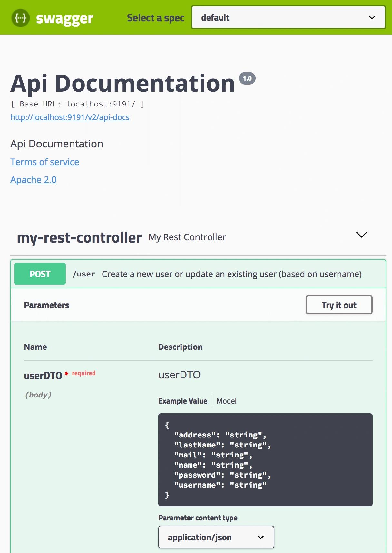Click the swagger brand name text

64,19
